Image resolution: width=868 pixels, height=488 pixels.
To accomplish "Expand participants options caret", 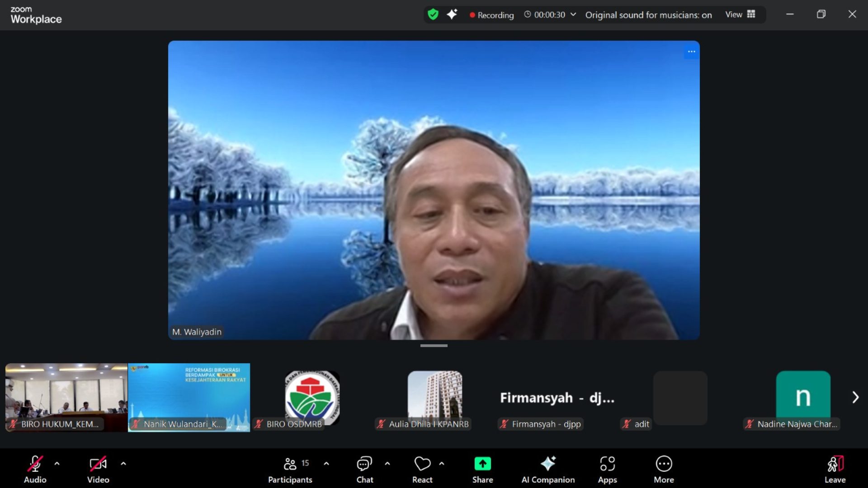I will pos(326,464).
